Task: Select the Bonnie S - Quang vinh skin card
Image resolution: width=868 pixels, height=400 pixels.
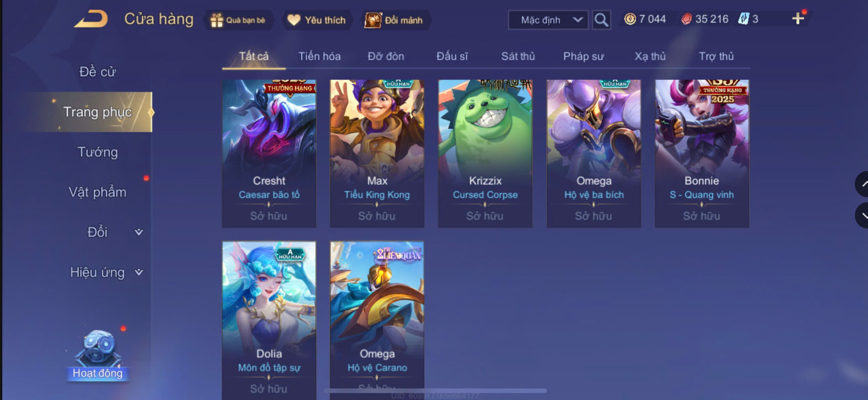Action: pos(702,153)
